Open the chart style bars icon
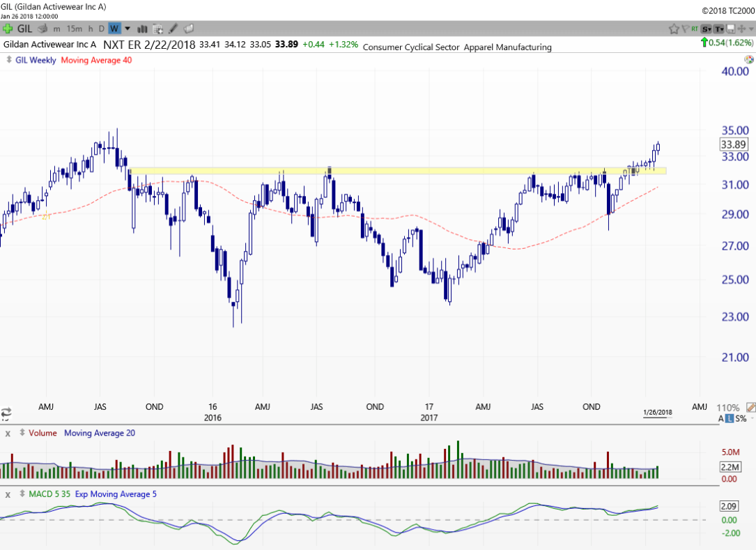Viewport: 756px width, 550px height. pos(143,29)
